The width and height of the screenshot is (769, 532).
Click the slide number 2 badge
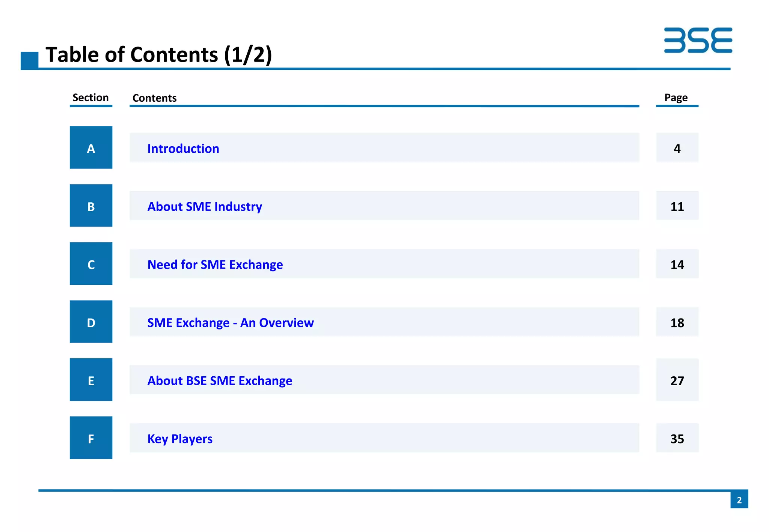pyautogui.click(x=739, y=500)
